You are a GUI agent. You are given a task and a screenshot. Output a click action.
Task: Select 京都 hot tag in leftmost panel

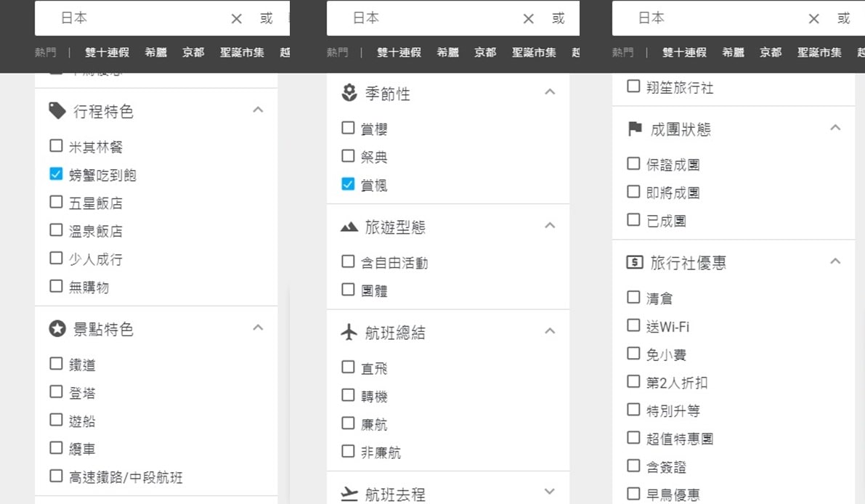coord(193,52)
